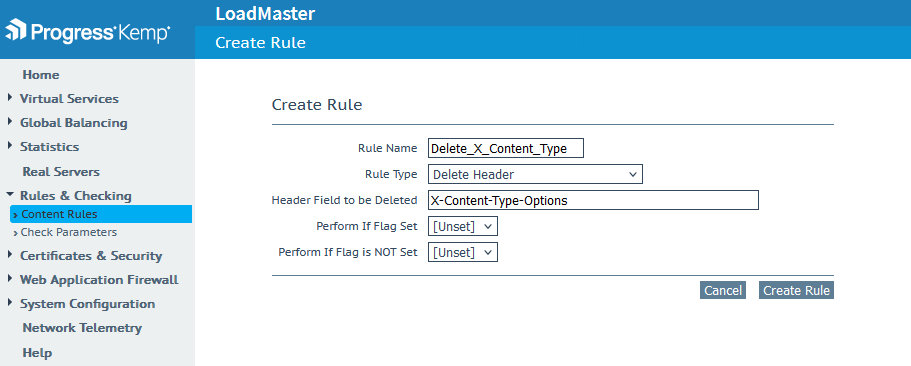The image size is (911, 366).
Task: Click Create Rule title in blue banner
Action: point(260,43)
